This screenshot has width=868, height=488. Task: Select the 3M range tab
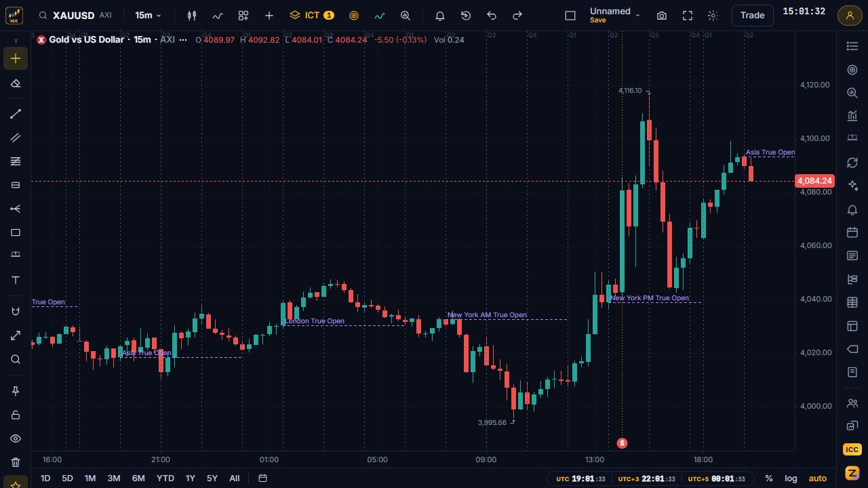[x=114, y=478]
